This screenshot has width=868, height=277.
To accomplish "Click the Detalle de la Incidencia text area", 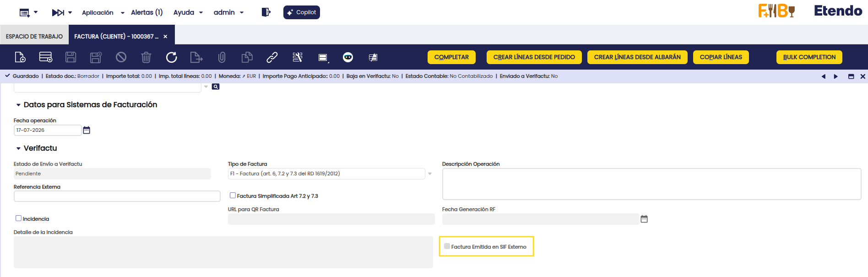I will click(223, 252).
